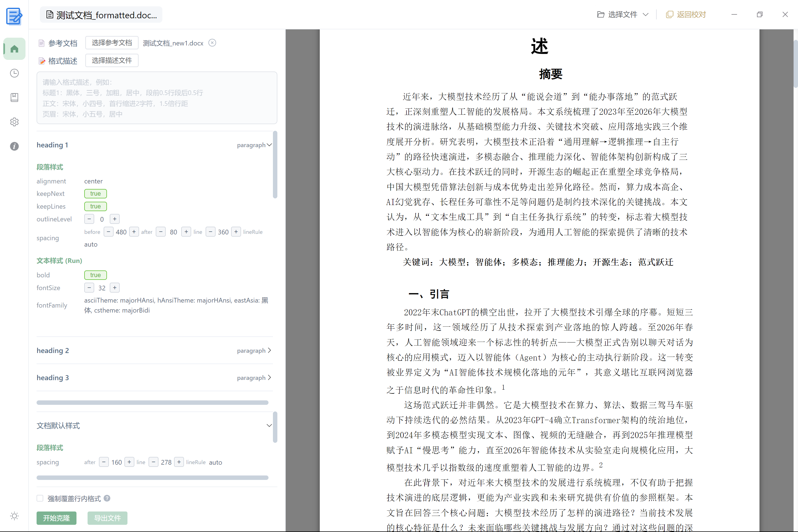Click 导出文件 button
798x532 pixels.
click(107, 518)
